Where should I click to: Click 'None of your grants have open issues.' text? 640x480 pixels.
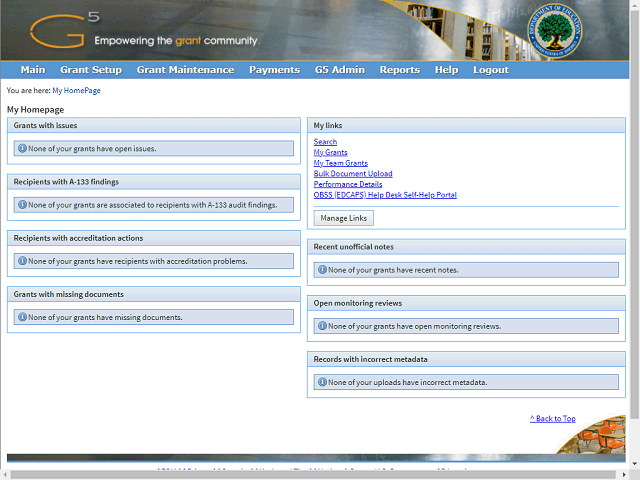coord(92,149)
